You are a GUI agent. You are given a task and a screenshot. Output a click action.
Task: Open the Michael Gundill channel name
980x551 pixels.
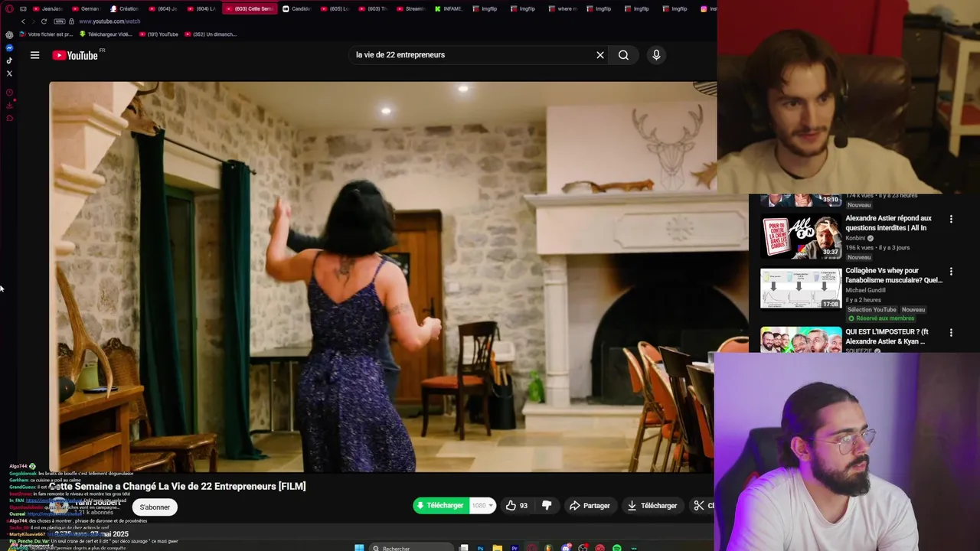(865, 290)
